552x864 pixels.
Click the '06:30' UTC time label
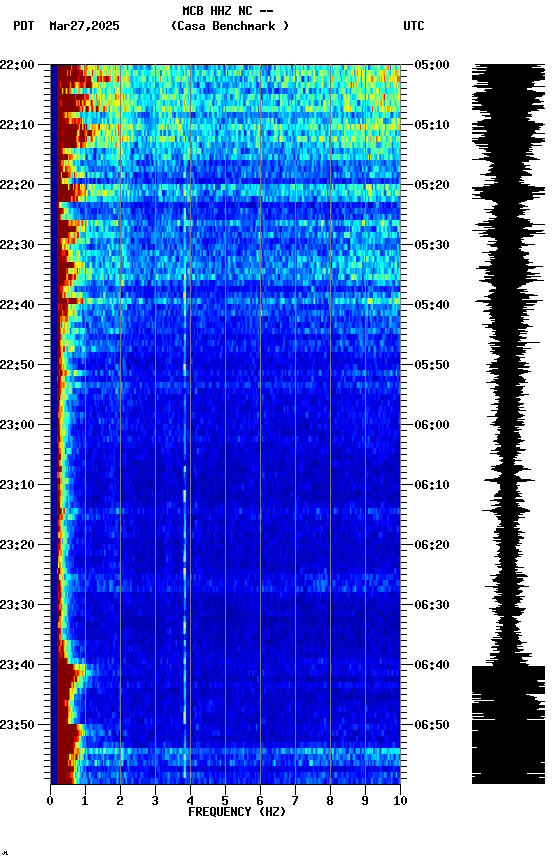[x=432, y=606]
